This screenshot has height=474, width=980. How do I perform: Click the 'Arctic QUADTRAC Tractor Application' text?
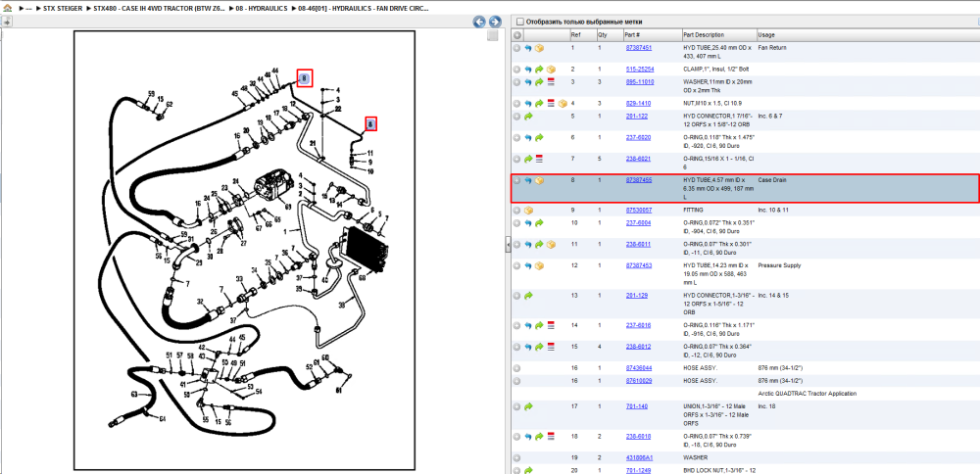807,394
